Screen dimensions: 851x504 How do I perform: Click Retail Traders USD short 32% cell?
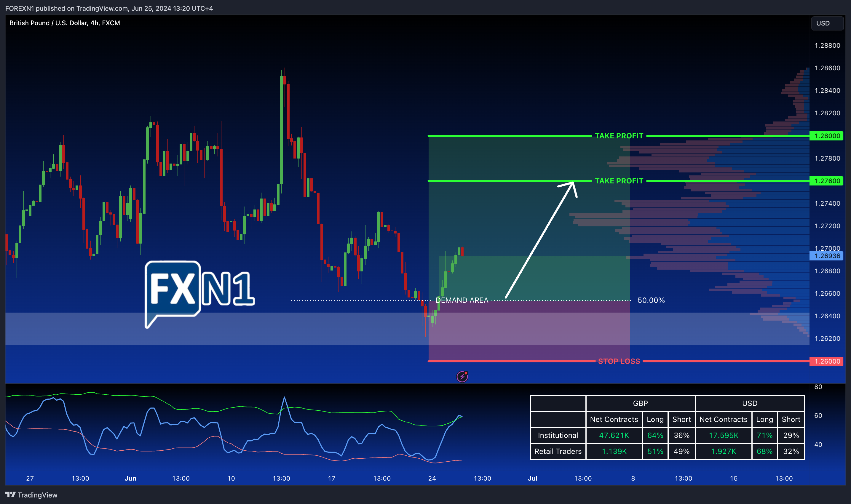[x=791, y=451]
